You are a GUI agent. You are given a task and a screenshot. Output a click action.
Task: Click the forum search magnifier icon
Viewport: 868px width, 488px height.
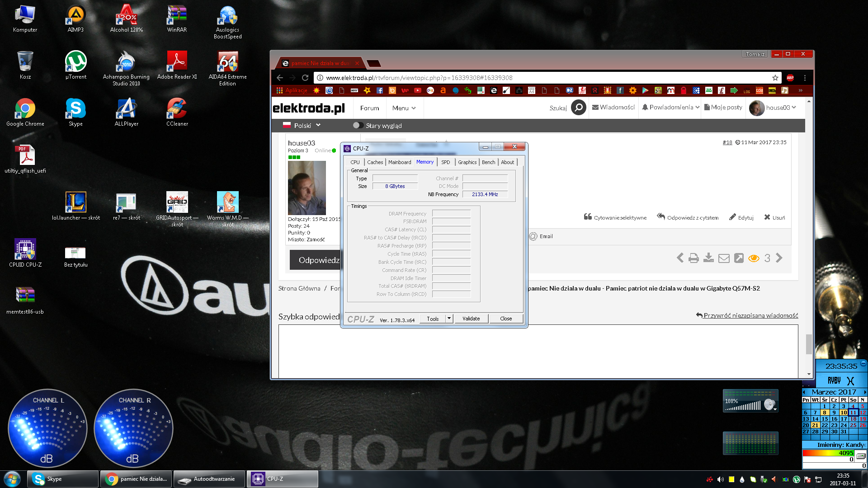click(579, 108)
